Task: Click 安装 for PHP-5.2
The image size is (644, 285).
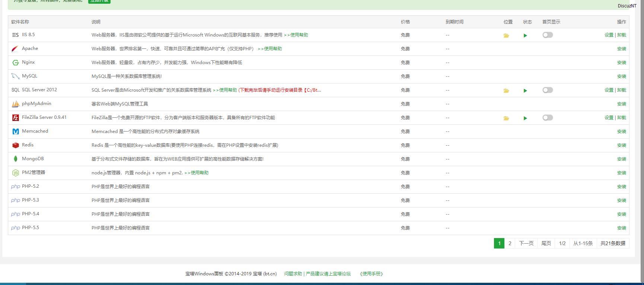Action: [622, 187]
